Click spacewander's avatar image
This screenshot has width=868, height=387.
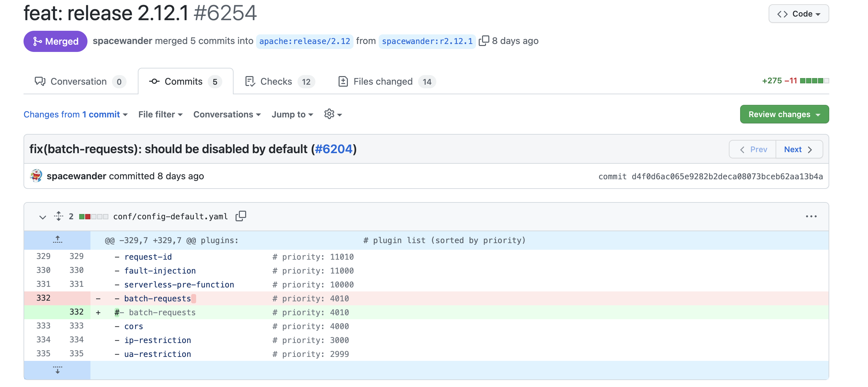36,176
